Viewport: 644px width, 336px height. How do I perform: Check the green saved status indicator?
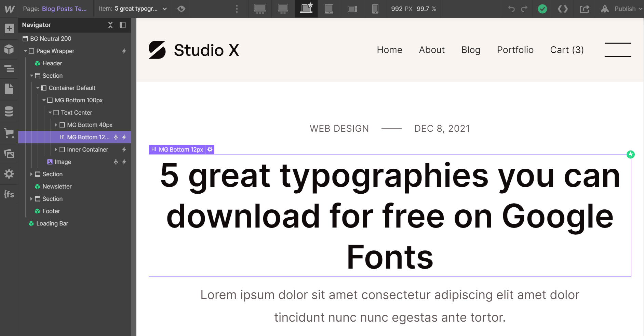(542, 9)
